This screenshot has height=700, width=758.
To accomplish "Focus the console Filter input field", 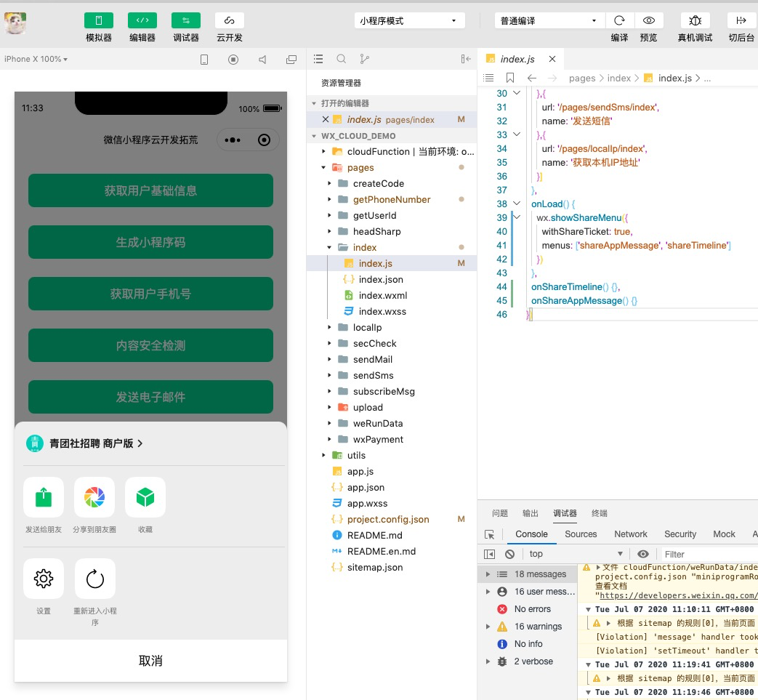I will pos(709,555).
